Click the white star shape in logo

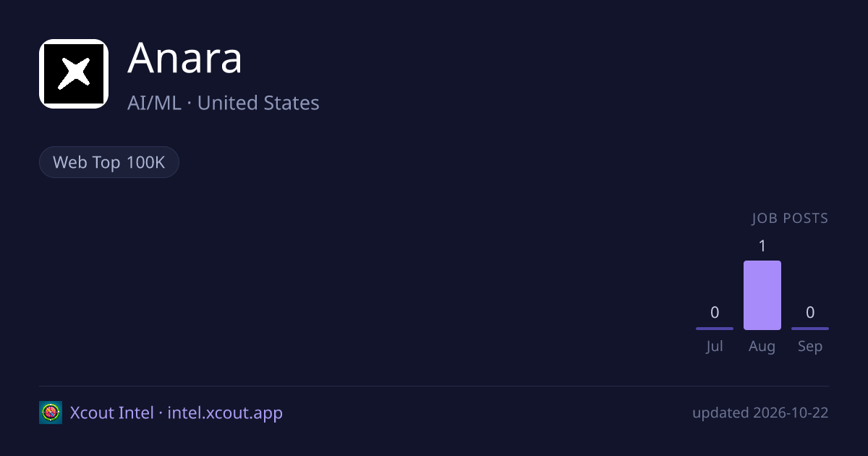(74, 74)
